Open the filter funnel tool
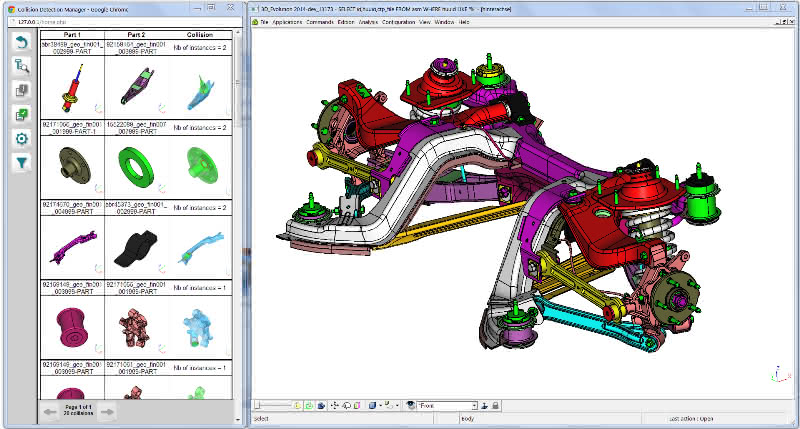The width and height of the screenshot is (800, 429). 21,163
